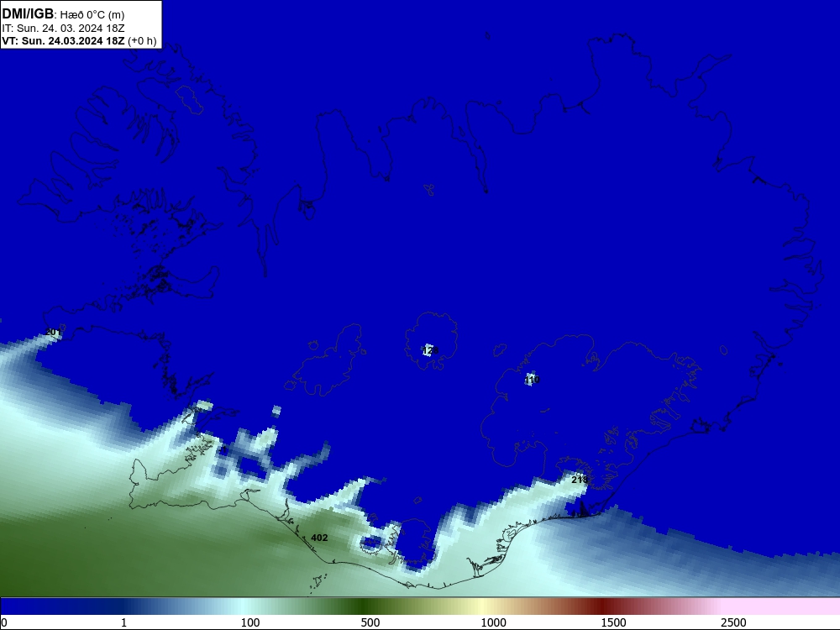Click the 1500 tick on the color scale
This screenshot has width=840, height=630.
613,622
